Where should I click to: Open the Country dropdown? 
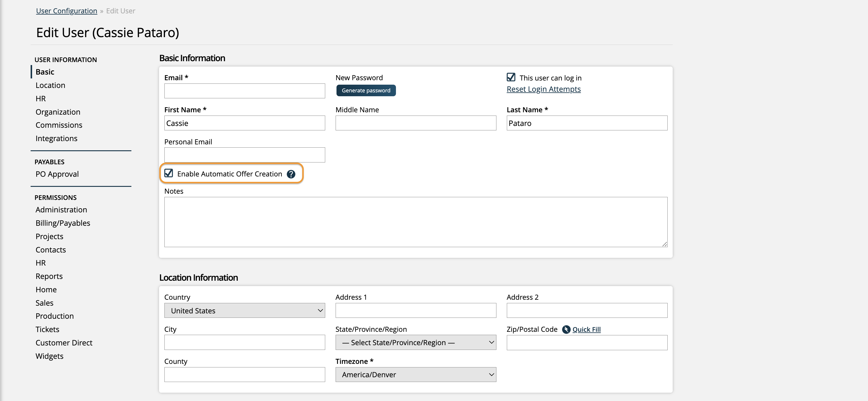tap(244, 310)
